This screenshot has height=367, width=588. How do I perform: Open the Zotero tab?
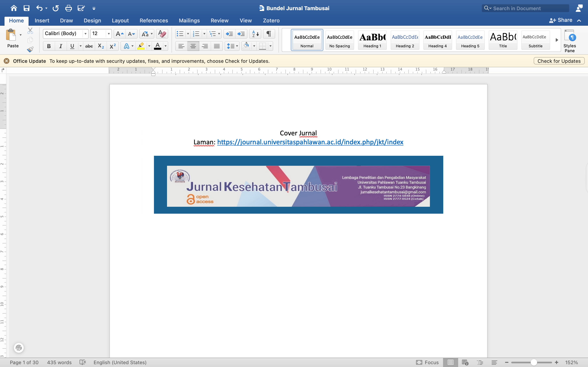pyautogui.click(x=271, y=21)
